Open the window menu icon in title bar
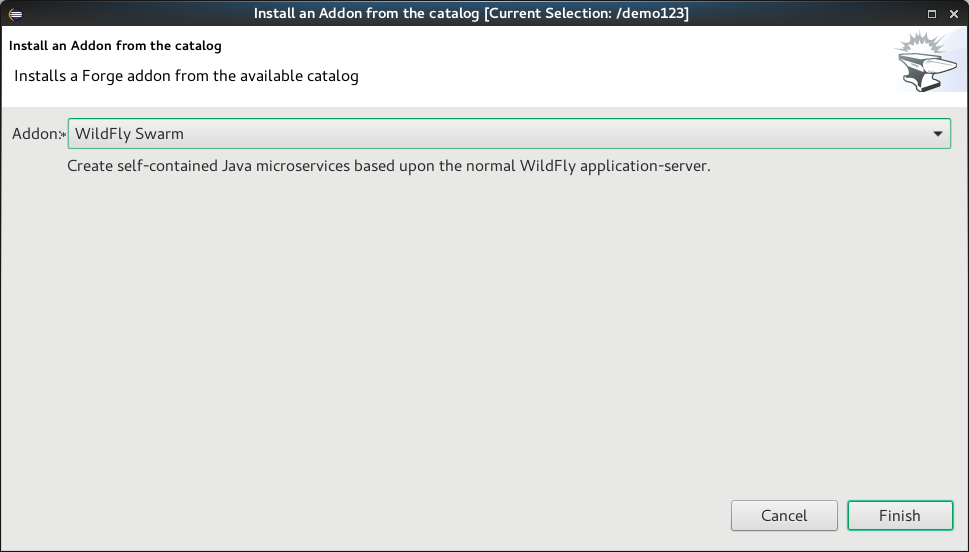 pyautogui.click(x=15, y=13)
